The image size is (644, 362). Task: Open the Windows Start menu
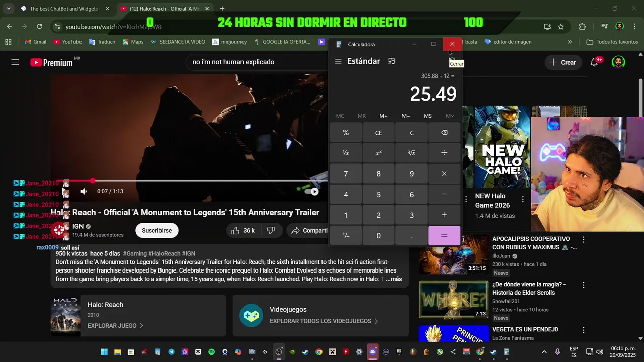point(104,352)
